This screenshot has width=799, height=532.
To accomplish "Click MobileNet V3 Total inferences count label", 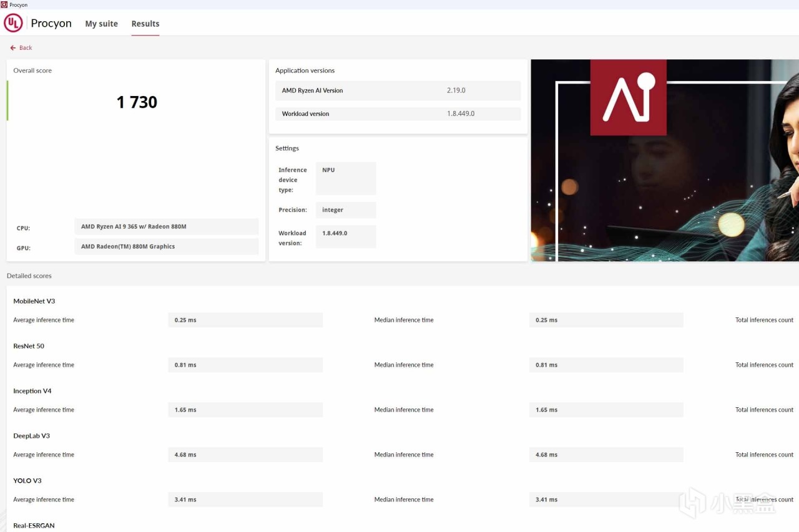I will point(765,320).
